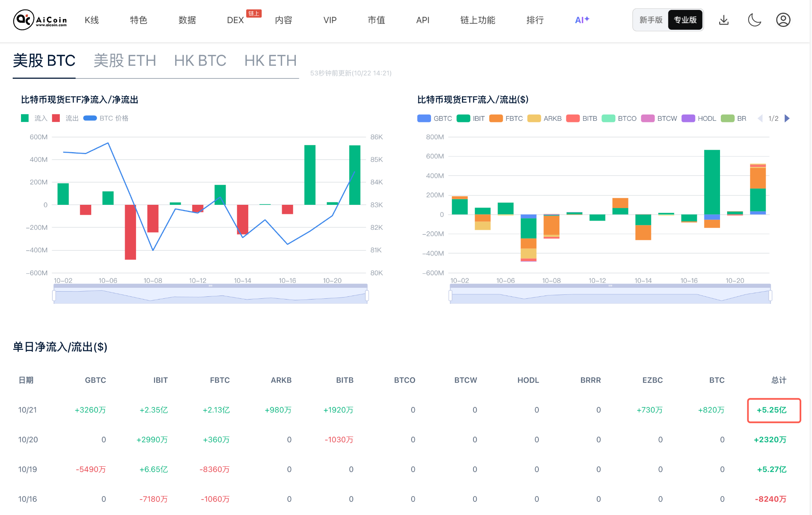
Task: Open the 市值 menu
Action: pyautogui.click(x=376, y=20)
